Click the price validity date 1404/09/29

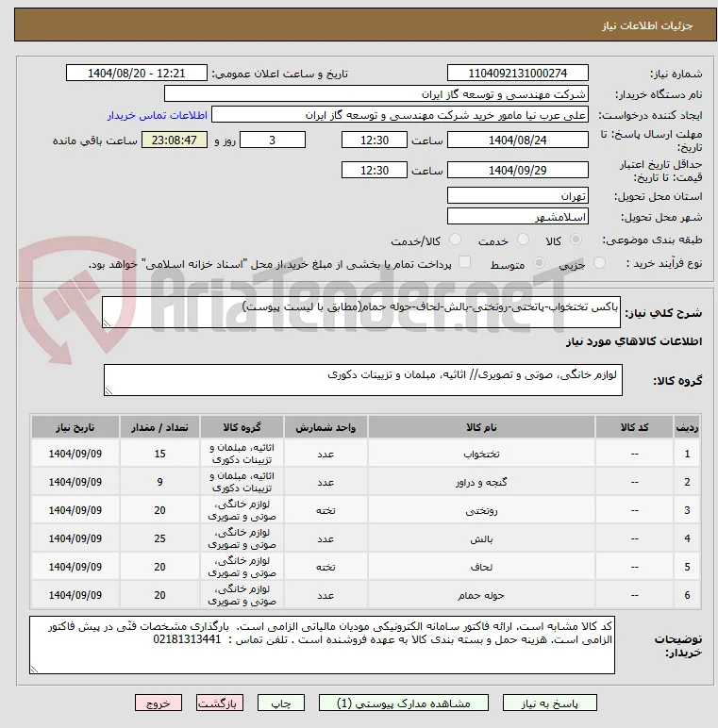[x=518, y=171]
